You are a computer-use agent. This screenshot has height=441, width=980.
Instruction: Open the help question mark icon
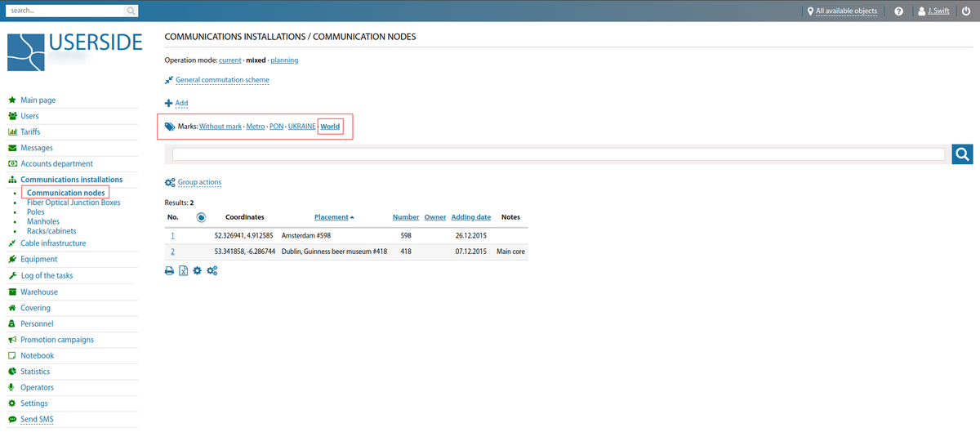tap(898, 11)
